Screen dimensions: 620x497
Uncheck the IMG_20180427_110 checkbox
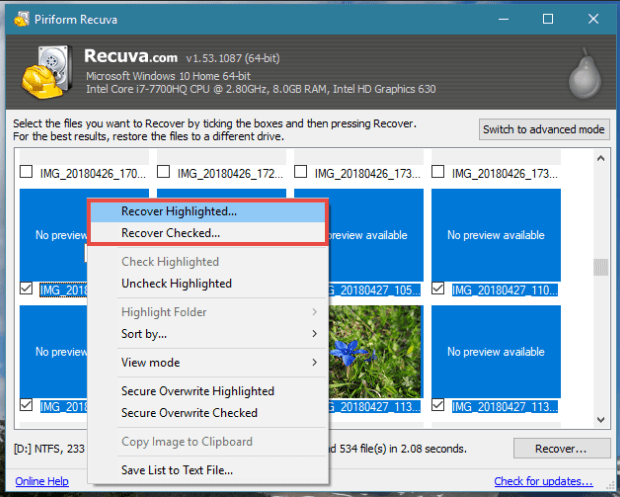pos(439,290)
